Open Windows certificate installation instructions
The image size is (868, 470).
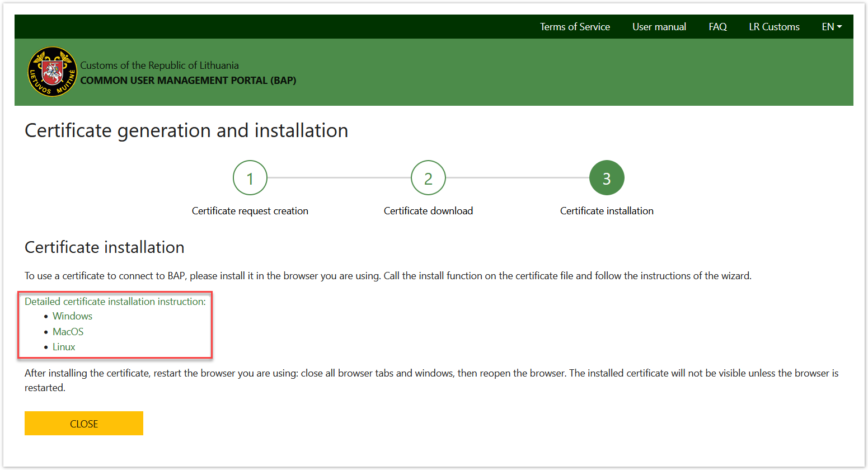[72, 316]
